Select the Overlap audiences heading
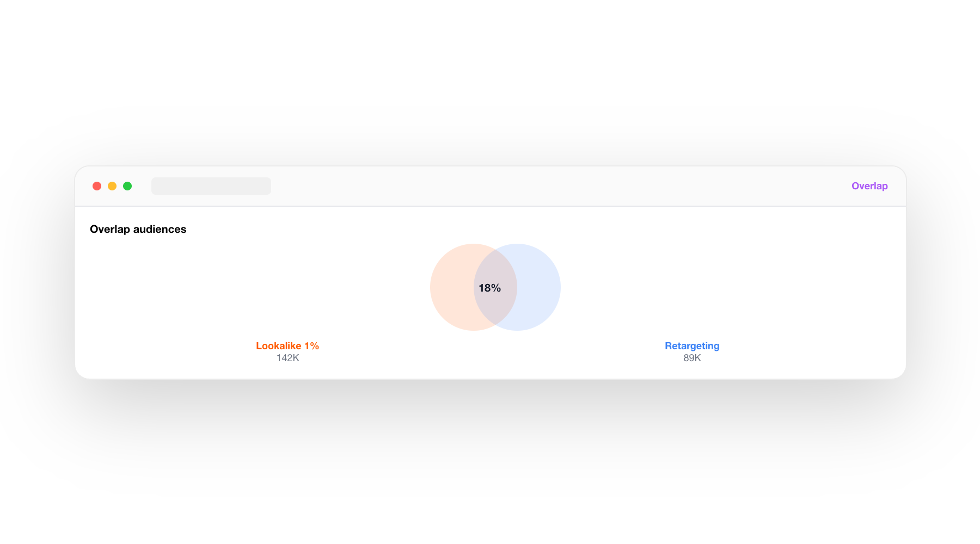The width and height of the screenshot is (980, 544). click(138, 229)
